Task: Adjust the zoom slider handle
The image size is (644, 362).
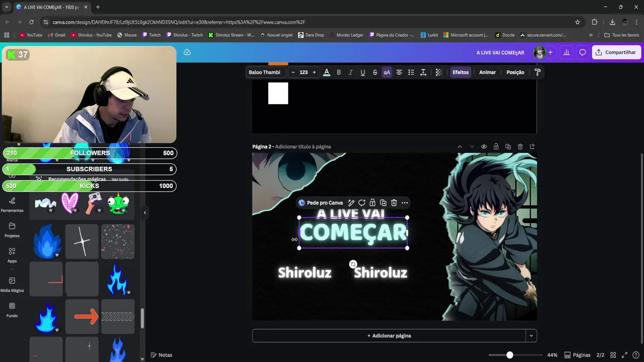Action: 510,355
